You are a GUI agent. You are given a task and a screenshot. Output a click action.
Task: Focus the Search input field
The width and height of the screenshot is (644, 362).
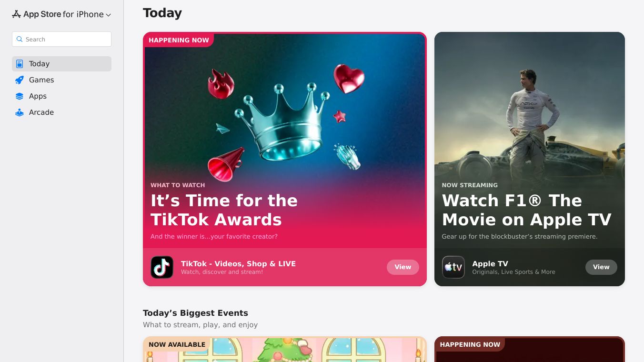click(61, 39)
